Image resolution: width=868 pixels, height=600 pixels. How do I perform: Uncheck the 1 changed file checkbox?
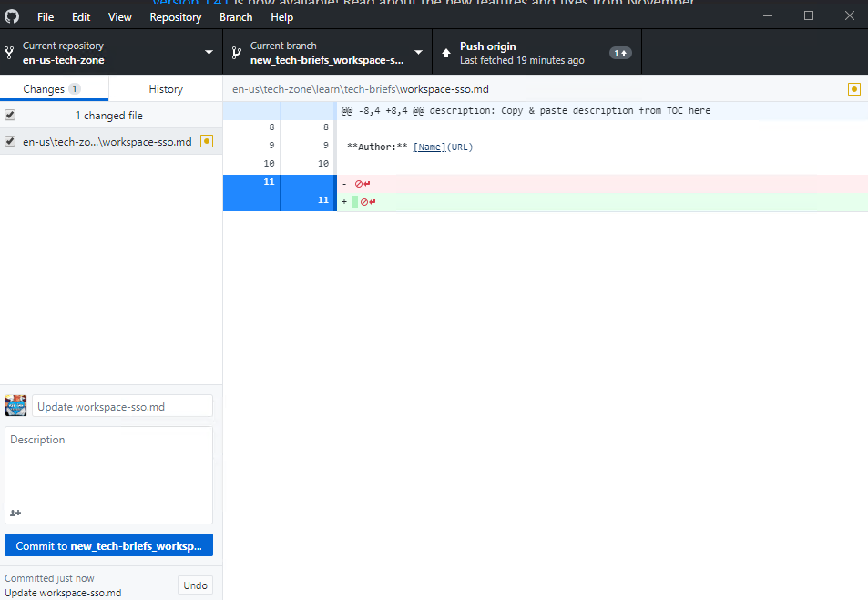coord(10,115)
